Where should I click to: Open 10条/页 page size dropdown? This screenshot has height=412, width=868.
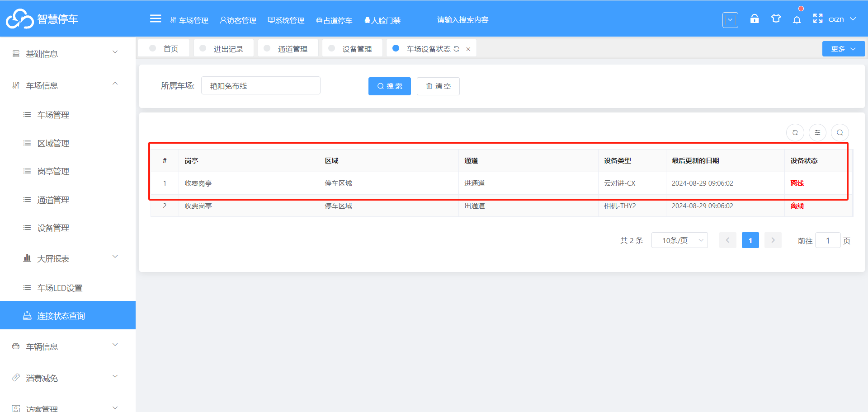[x=679, y=240]
